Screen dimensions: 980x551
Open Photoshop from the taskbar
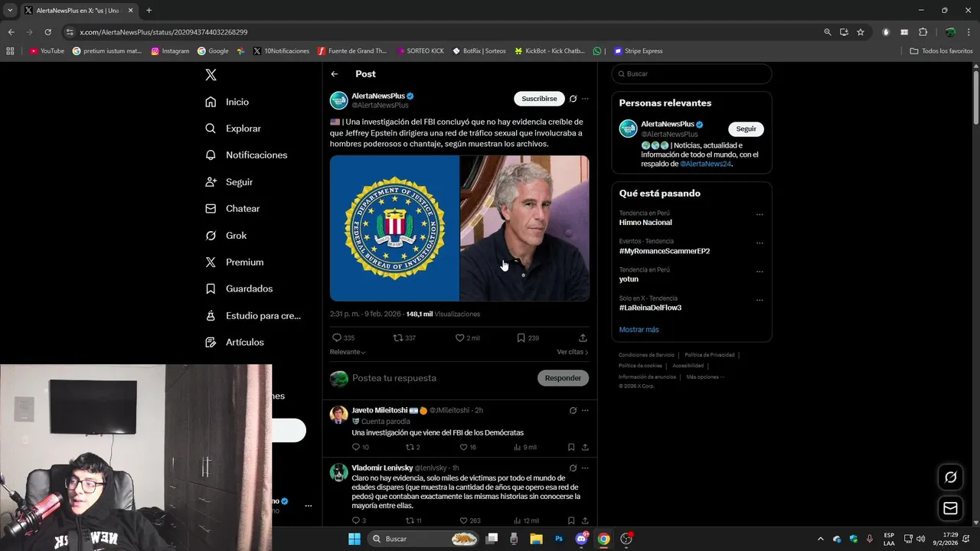(x=559, y=539)
